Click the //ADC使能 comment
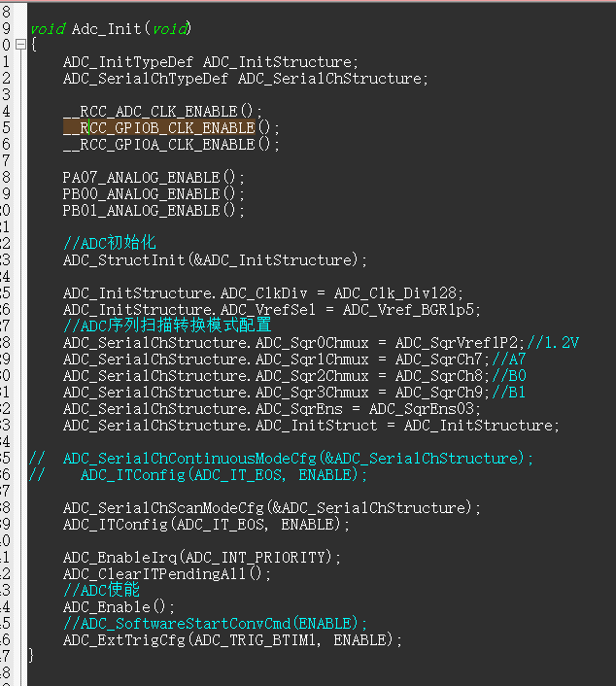Screen dimensions: 616x686 101,590
